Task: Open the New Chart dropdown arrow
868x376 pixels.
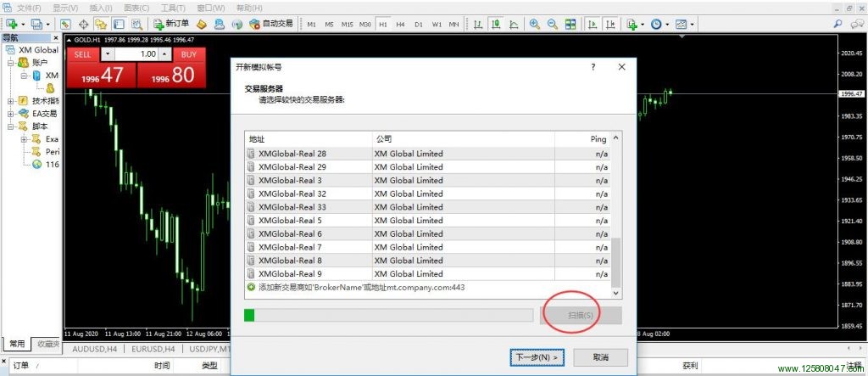Action: click(x=23, y=25)
